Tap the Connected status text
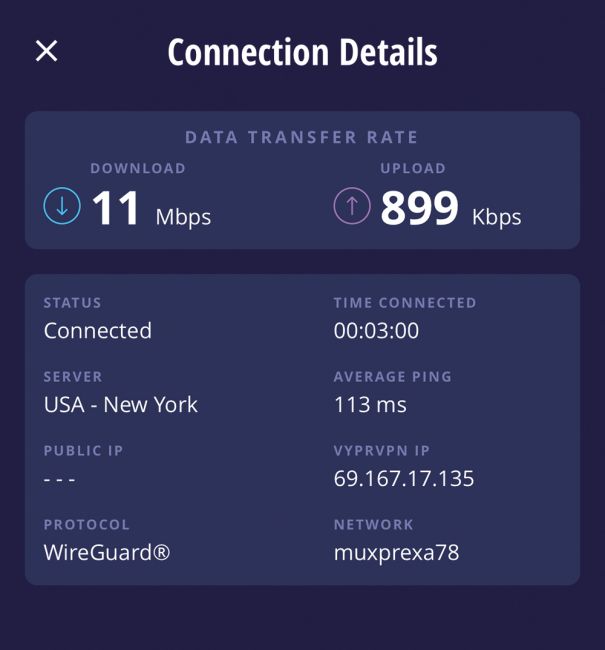The image size is (605, 650). pyautogui.click(x=98, y=331)
